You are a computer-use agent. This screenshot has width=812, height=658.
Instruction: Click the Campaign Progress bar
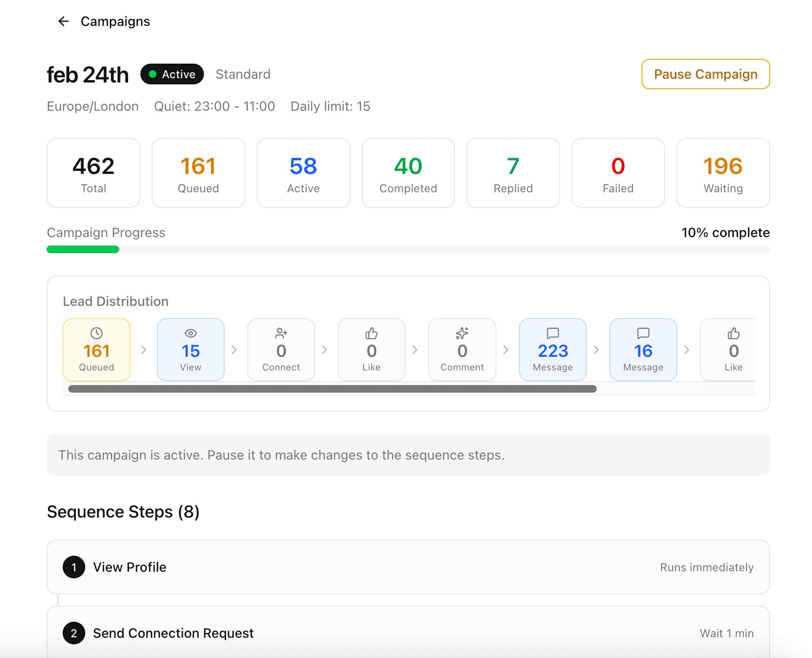point(408,249)
